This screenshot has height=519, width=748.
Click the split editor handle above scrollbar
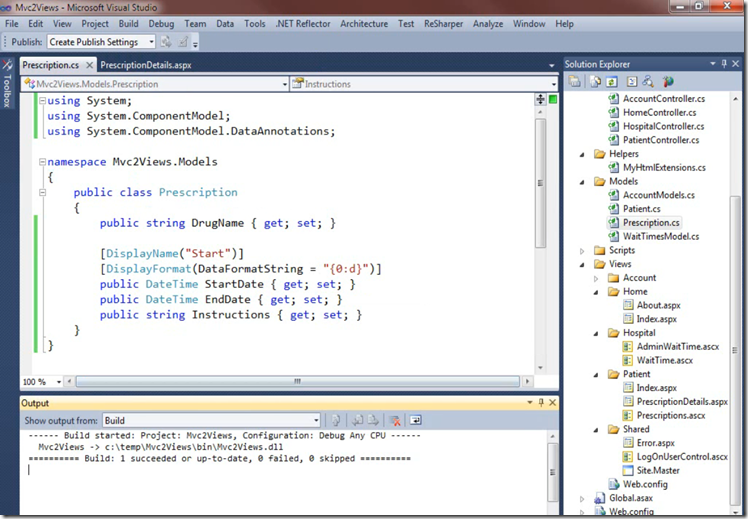click(x=540, y=99)
